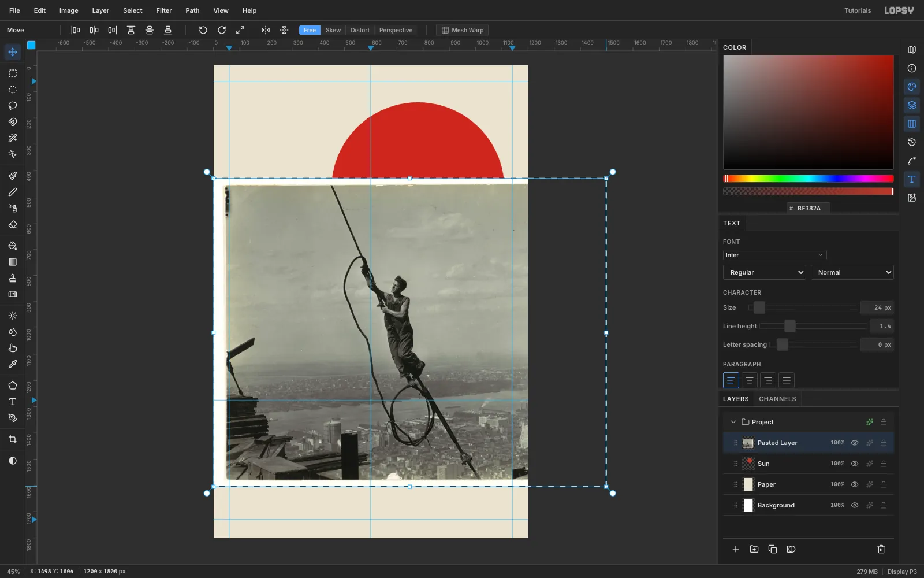Open the Normal font style dropdown
This screenshot has height=578, width=924.
click(x=852, y=272)
